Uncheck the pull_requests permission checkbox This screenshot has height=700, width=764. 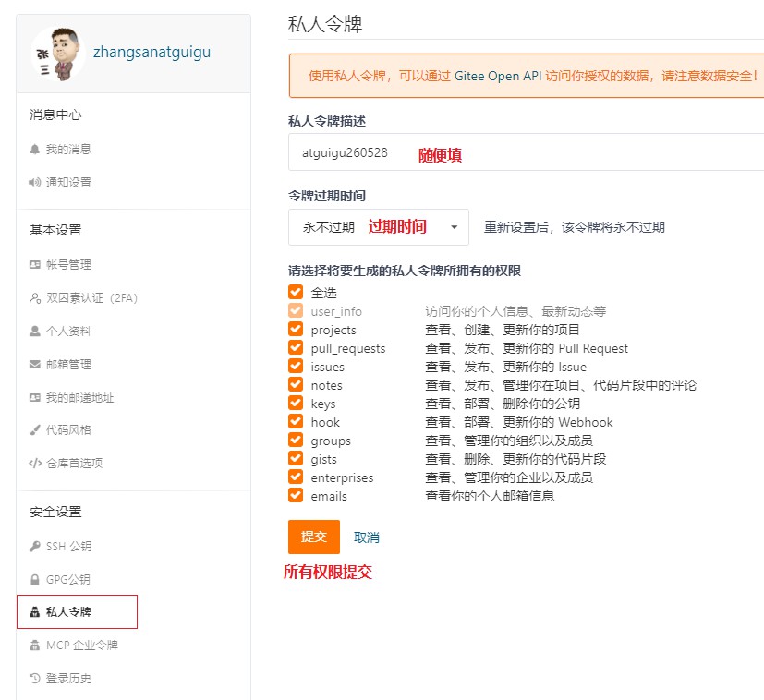coord(296,347)
